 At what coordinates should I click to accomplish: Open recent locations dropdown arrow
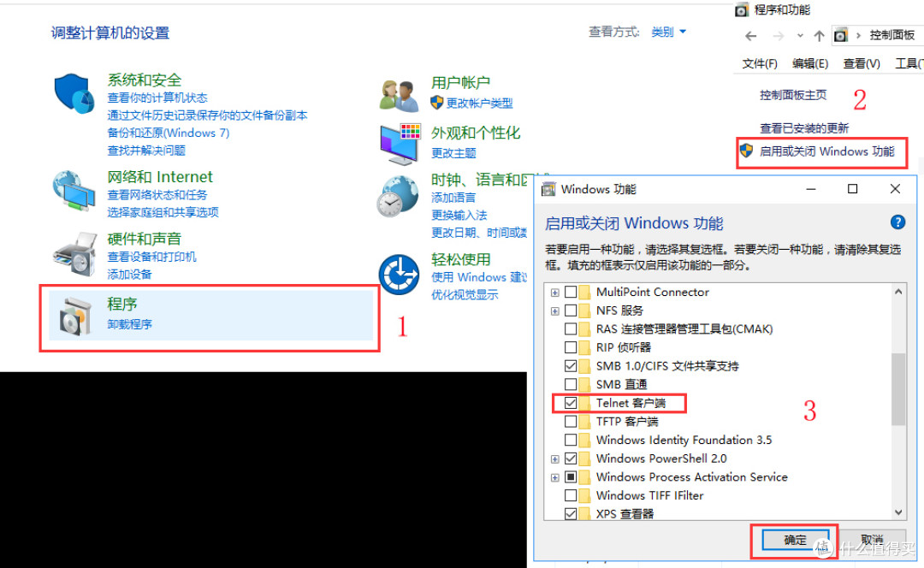(x=800, y=36)
